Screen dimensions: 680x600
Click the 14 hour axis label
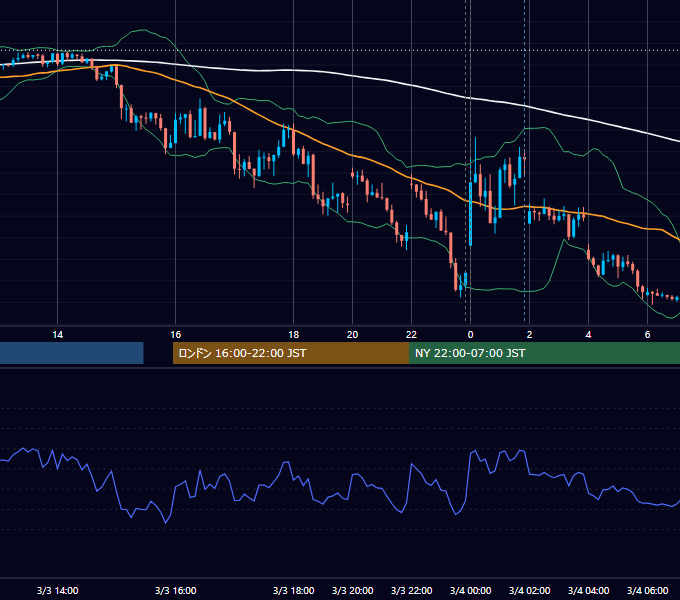(57, 335)
